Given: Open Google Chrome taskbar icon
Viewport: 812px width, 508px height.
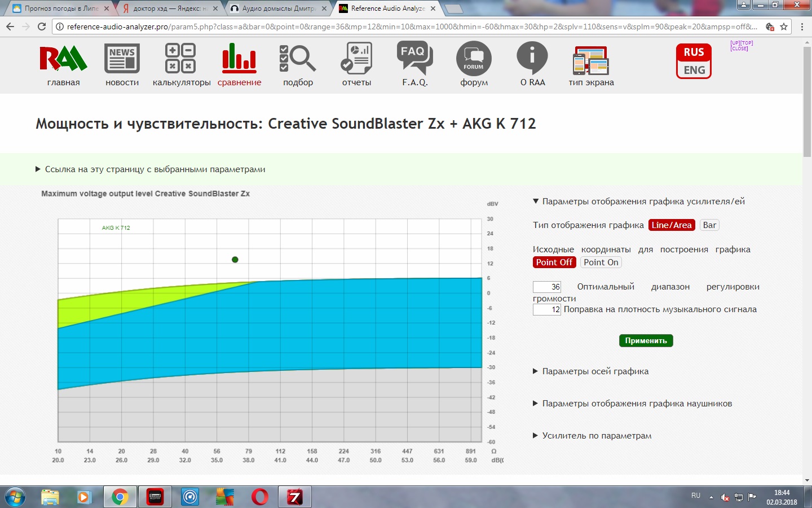Looking at the screenshot, I should point(120,497).
